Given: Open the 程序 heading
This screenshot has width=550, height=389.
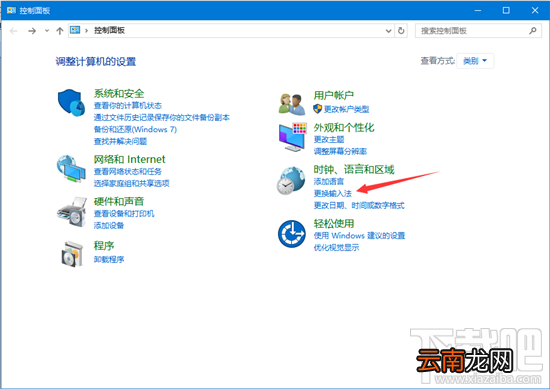Looking at the screenshot, I should click(x=104, y=246).
